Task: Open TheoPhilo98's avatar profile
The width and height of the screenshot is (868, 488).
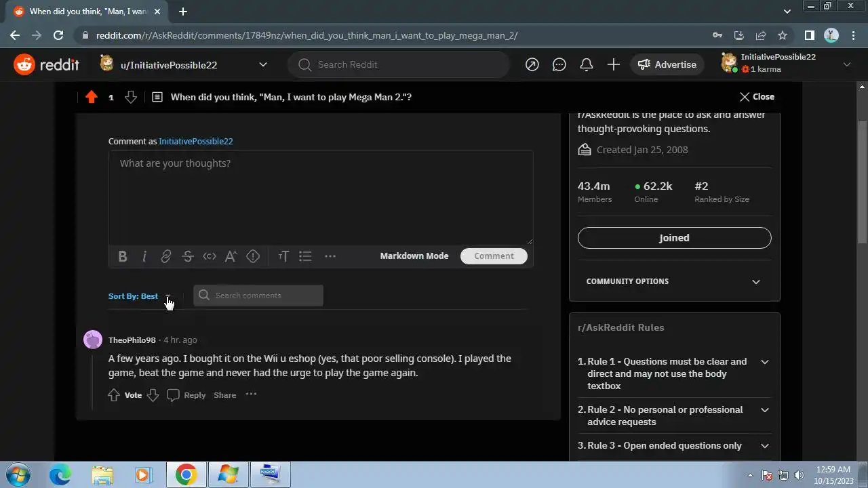Action: point(93,340)
